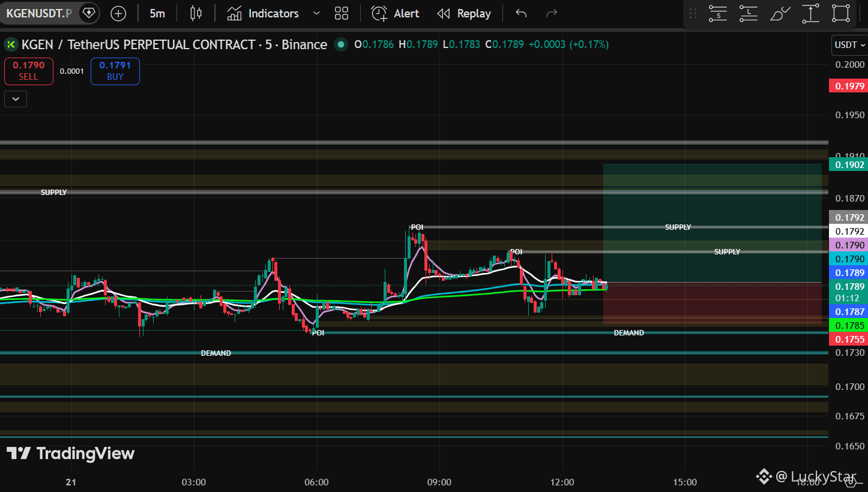The width and height of the screenshot is (868, 492).
Task: Click the bright green 0.1785 price label
Action: coord(850,325)
